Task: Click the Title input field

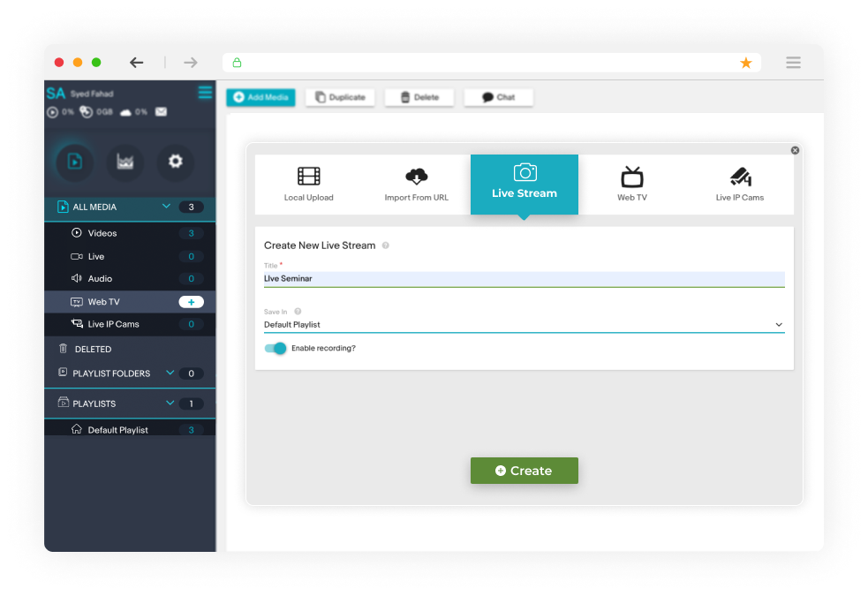Action: pos(525,279)
